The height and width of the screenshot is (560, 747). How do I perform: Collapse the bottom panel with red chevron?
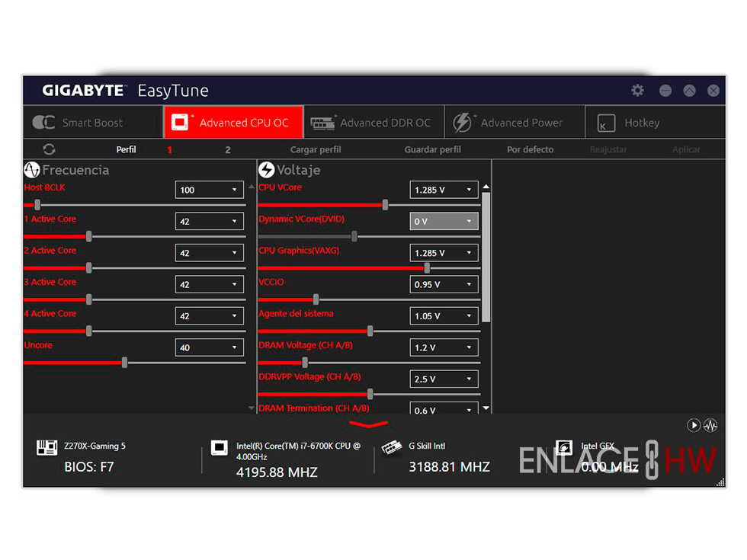pos(369,424)
